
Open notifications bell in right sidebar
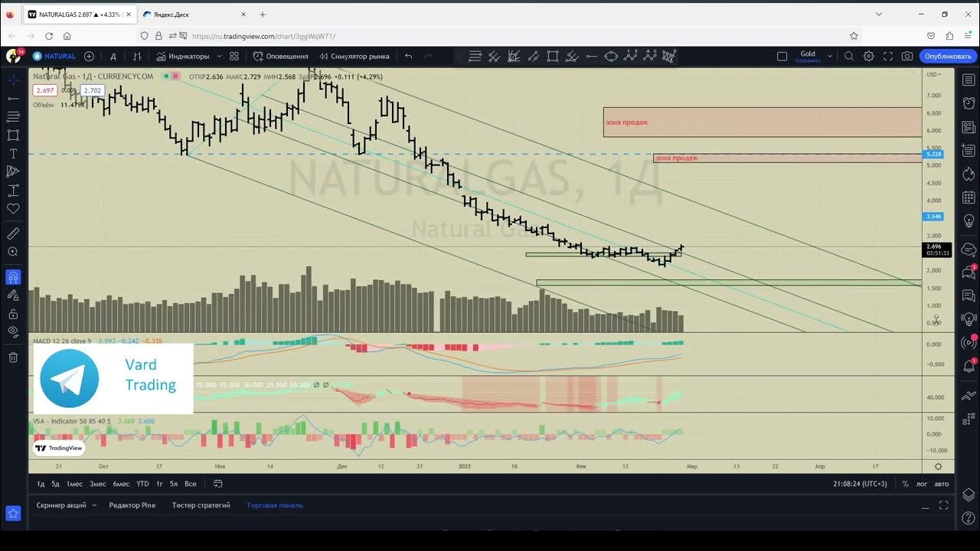[x=969, y=366]
